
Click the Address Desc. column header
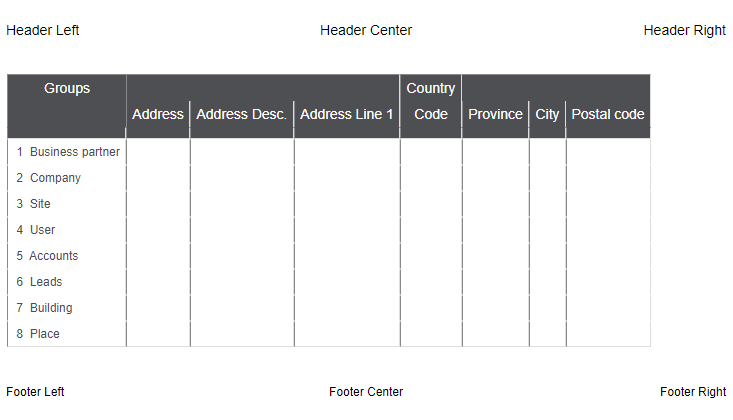pyautogui.click(x=242, y=115)
